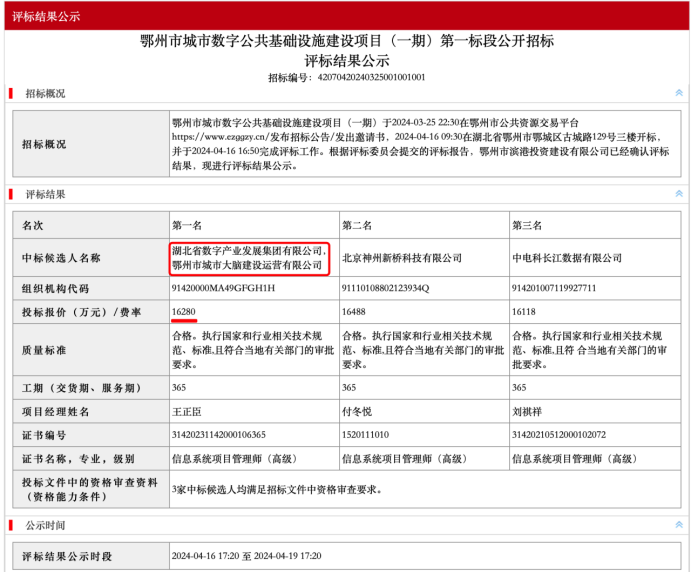Select 中电科长江数据有限公司 cell

click(567, 258)
